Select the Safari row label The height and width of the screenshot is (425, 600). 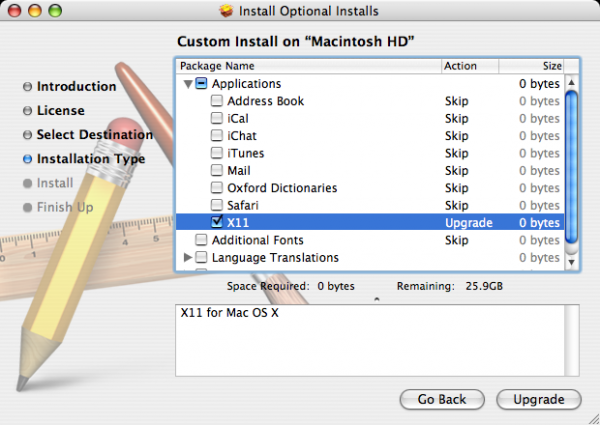pyautogui.click(x=243, y=205)
